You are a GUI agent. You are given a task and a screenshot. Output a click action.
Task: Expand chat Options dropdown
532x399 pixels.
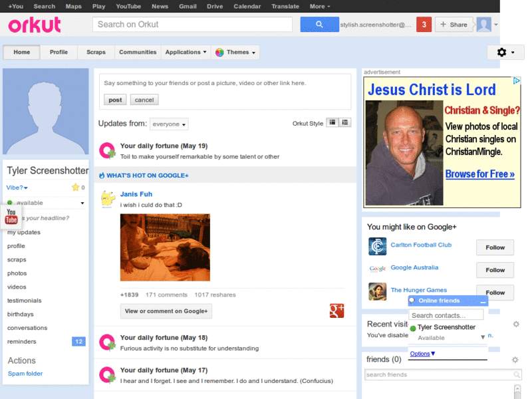tap(422, 354)
